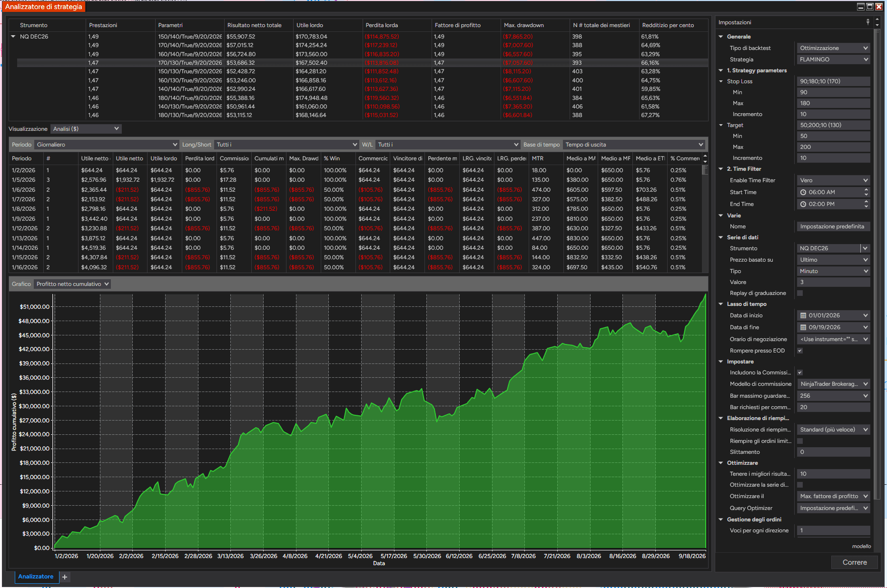Open Tipo di backtest dropdown
The height and width of the screenshot is (588, 887).
[834, 48]
